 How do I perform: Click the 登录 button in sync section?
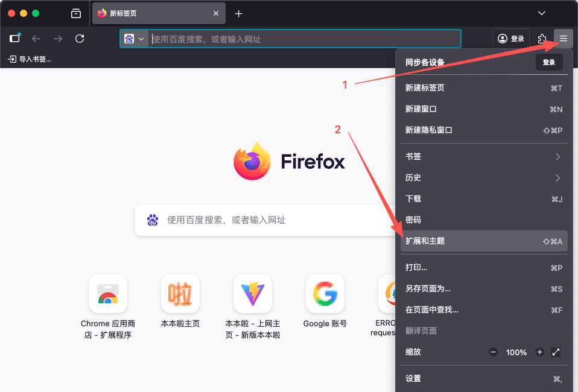[x=548, y=62]
